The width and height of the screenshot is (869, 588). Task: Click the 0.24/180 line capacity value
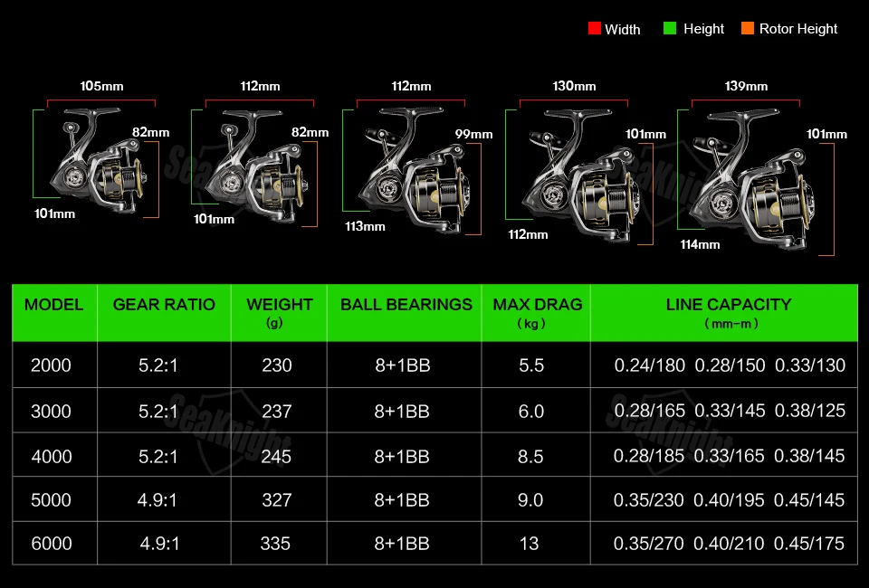[x=650, y=365]
